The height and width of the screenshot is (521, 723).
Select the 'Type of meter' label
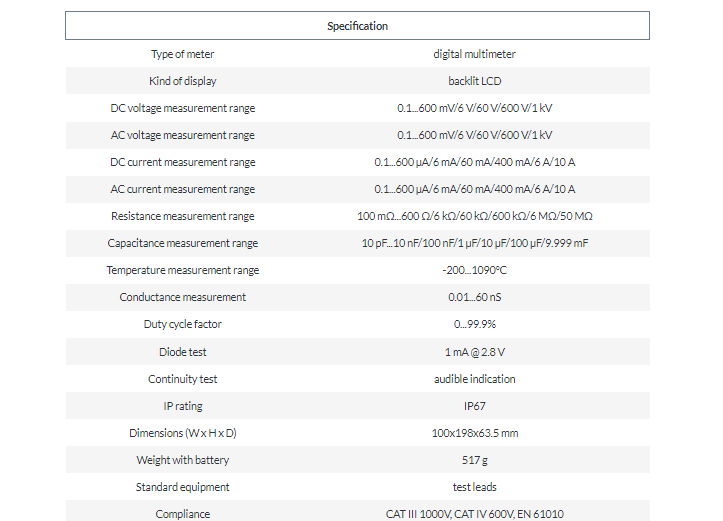183,54
